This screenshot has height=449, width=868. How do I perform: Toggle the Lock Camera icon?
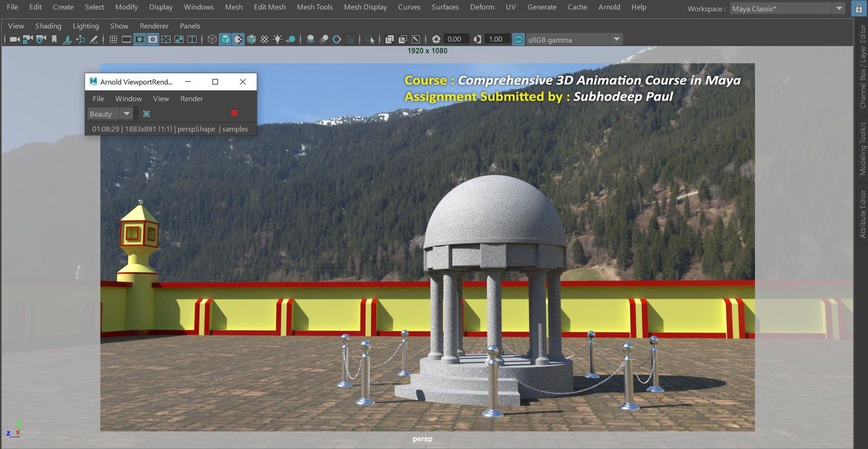[x=28, y=39]
